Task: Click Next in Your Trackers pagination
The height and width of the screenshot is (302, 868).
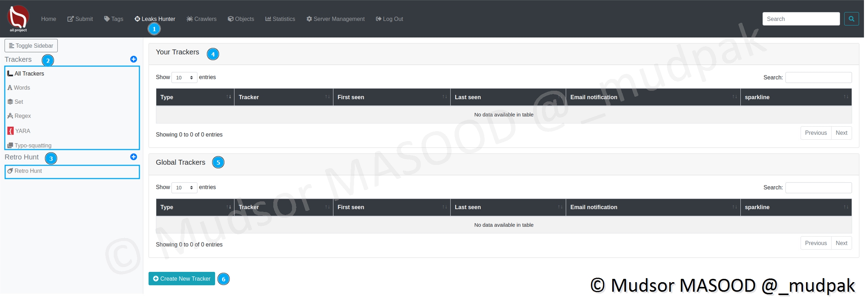Action: 841,133
